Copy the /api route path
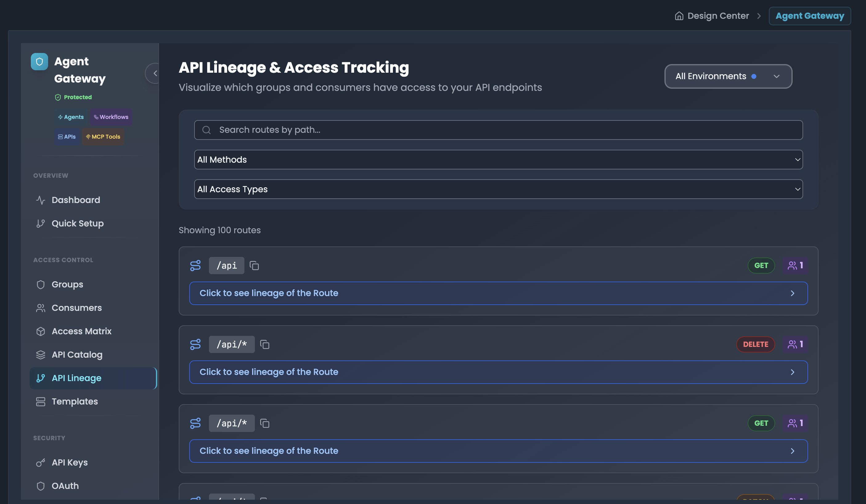 (254, 266)
